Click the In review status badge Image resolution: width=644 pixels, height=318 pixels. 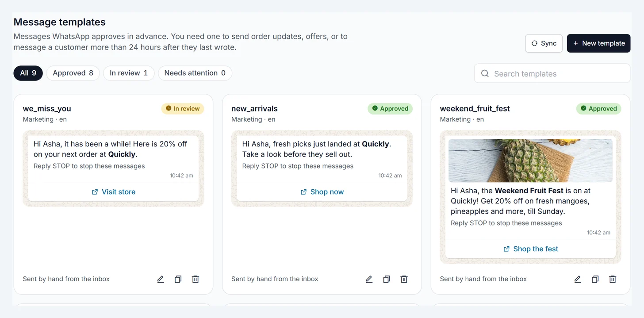tap(183, 109)
